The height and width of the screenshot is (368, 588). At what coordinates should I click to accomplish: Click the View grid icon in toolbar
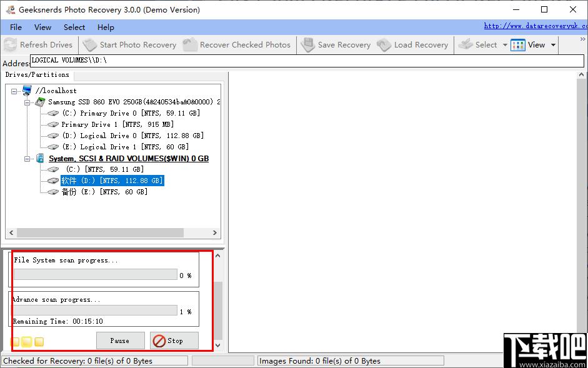tap(518, 45)
